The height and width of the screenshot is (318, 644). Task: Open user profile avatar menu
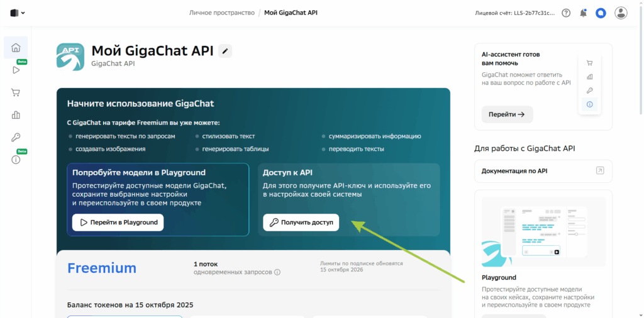pos(621,13)
